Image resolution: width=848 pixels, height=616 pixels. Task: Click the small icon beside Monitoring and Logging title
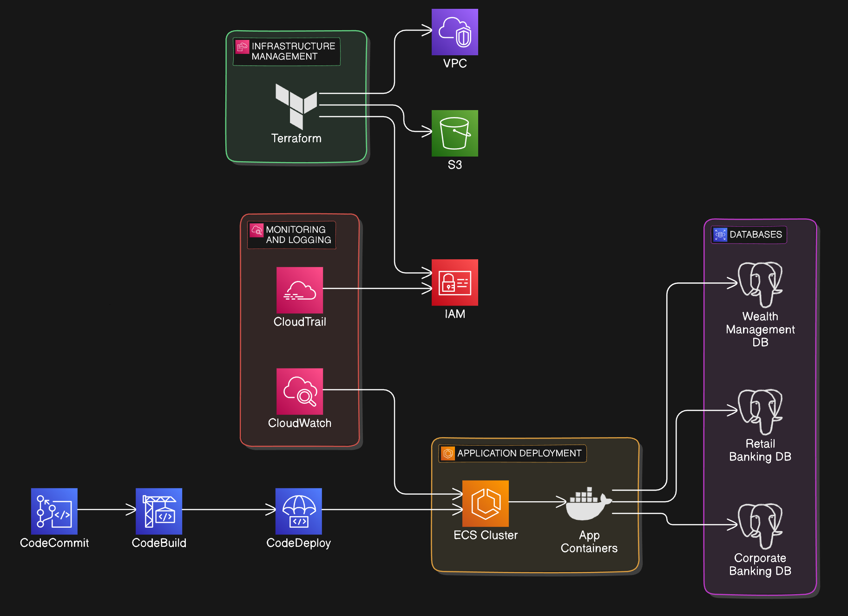[256, 230]
